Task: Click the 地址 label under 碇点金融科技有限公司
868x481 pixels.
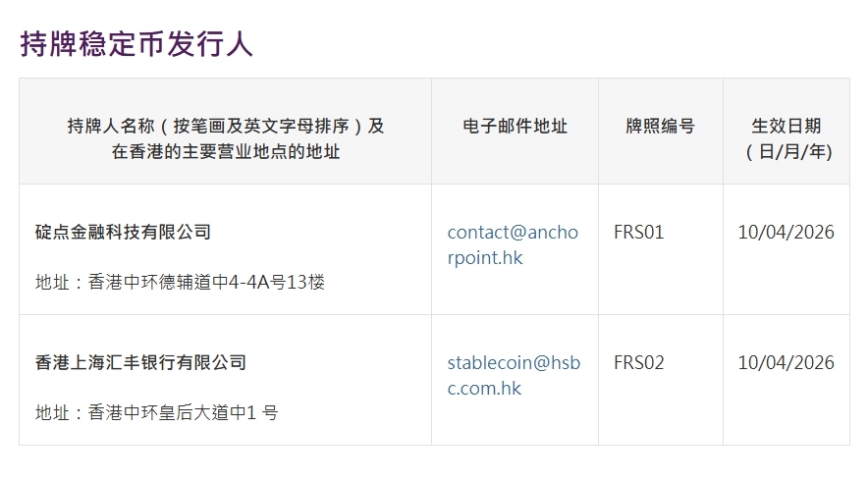Action: (x=52, y=283)
